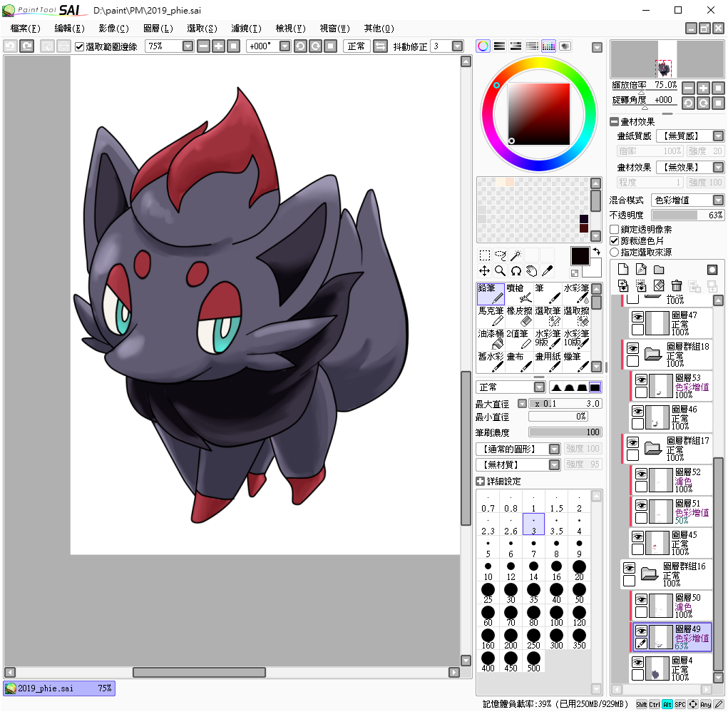The width and height of the screenshot is (728, 712).
Task: Open the 75% zoom dropdown in toolbar
Action: pos(188,46)
